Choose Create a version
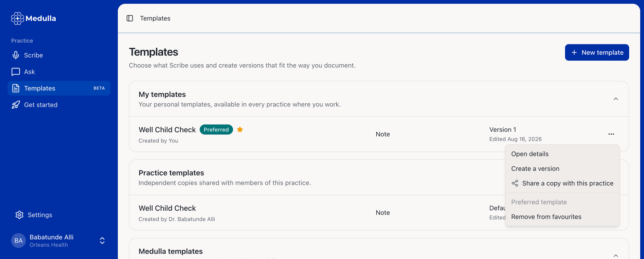The width and height of the screenshot is (644, 259). (x=562, y=169)
